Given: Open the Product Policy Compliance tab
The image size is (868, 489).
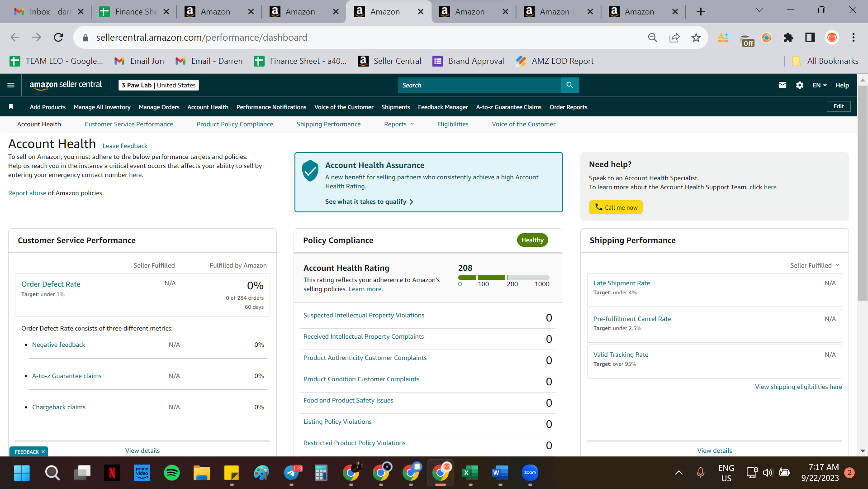Looking at the screenshot, I should (x=235, y=124).
